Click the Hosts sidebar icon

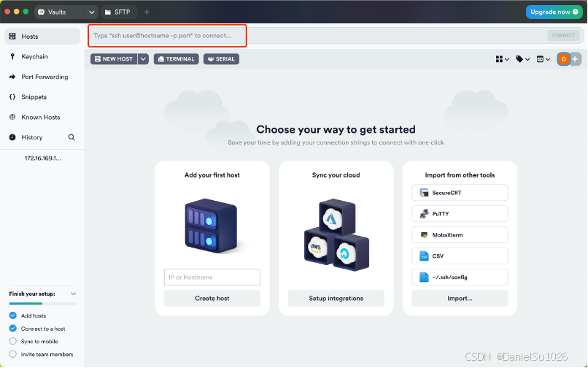click(x=12, y=37)
